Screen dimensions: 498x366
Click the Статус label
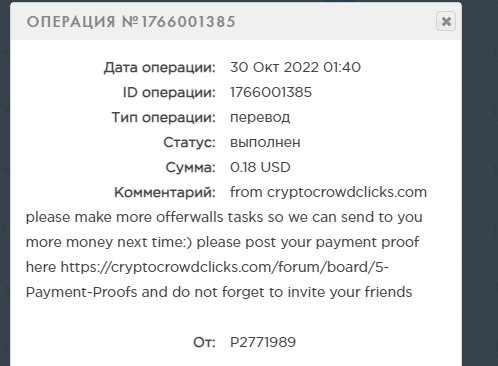tap(189, 142)
